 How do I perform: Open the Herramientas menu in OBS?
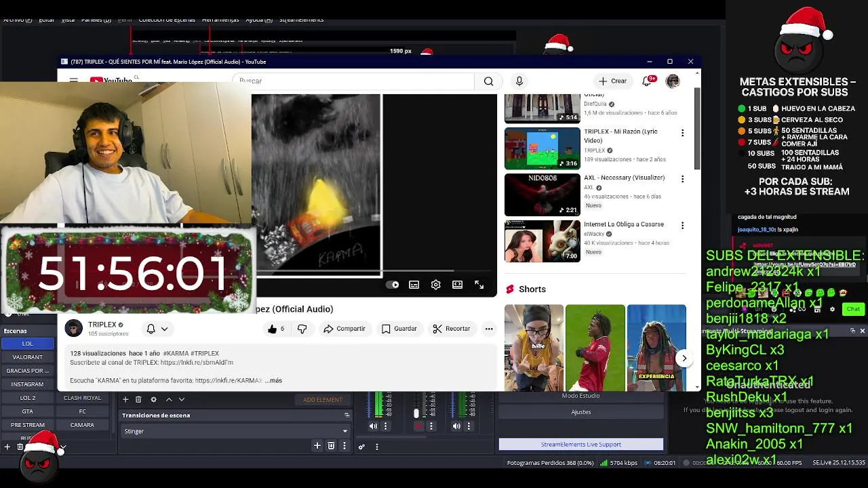click(220, 20)
